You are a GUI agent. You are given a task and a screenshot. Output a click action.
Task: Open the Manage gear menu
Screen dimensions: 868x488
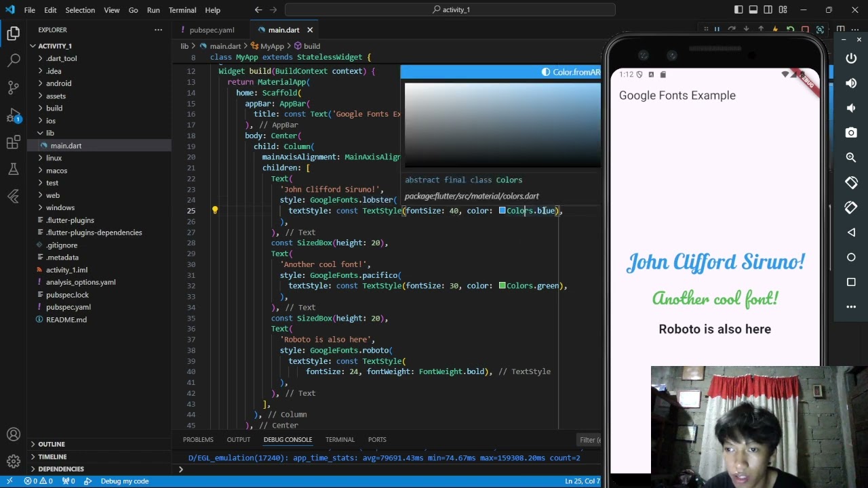click(14, 462)
